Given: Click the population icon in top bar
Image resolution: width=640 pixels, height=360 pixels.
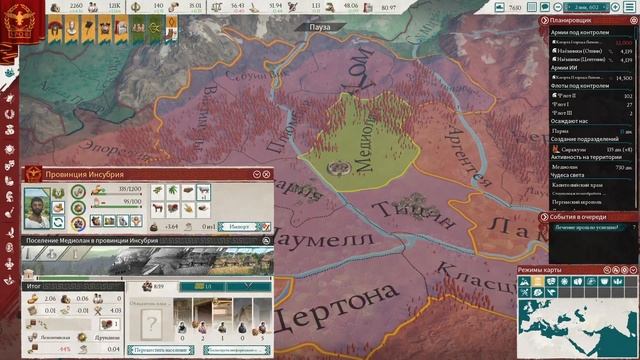Looking at the screenshot, I should (93, 7).
